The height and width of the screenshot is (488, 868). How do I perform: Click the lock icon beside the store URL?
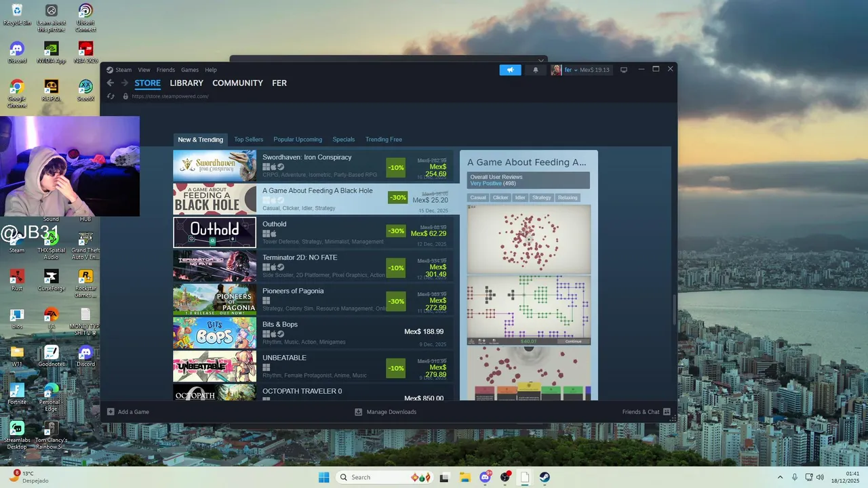(125, 96)
